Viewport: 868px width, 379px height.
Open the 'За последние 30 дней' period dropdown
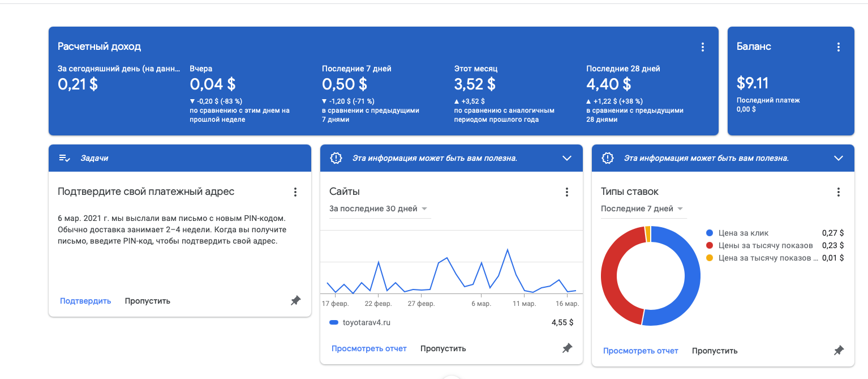pyautogui.click(x=379, y=208)
